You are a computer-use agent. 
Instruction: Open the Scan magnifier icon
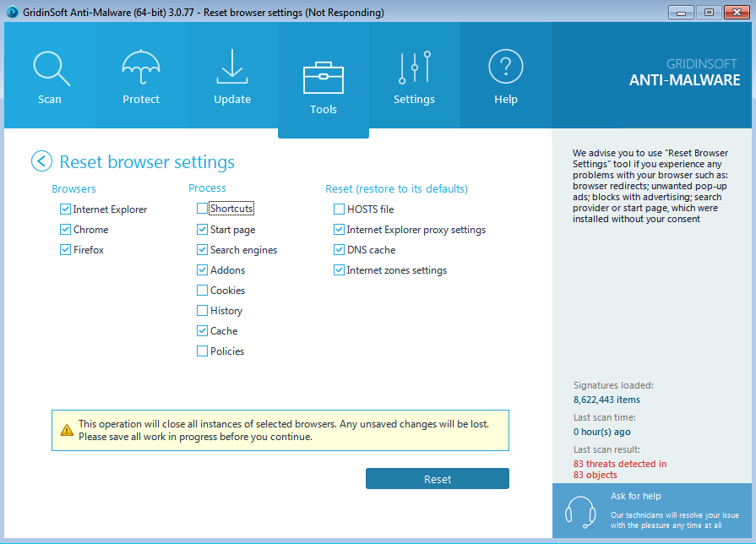49,68
